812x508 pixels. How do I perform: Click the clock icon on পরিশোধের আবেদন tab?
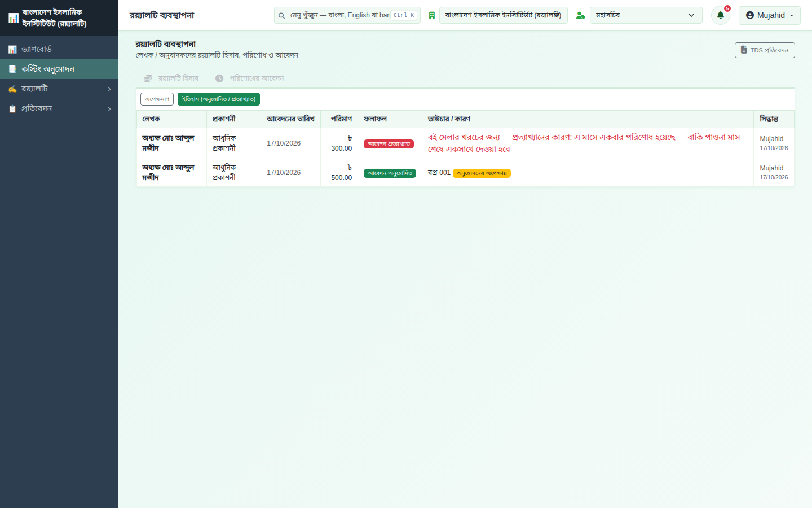point(219,78)
